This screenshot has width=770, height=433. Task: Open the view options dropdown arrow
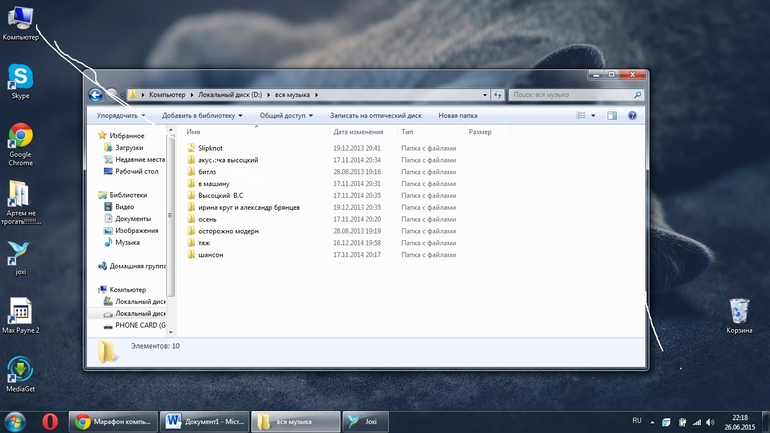593,116
